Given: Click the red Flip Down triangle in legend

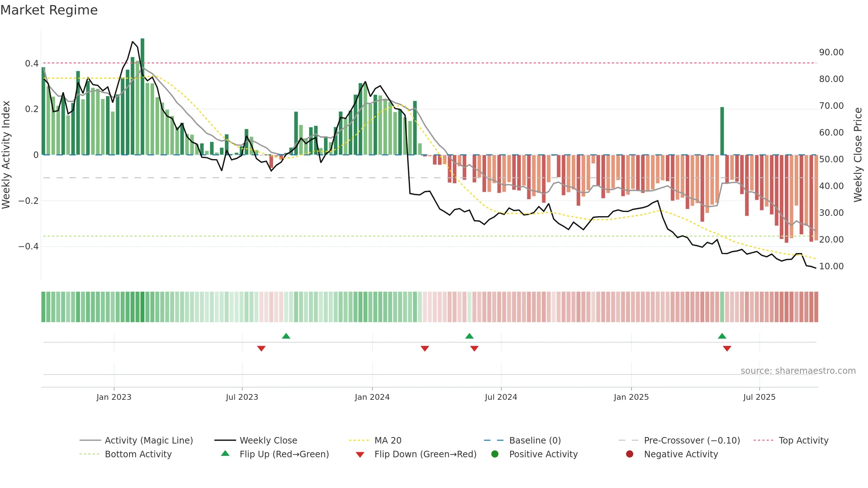Looking at the screenshot, I should [x=360, y=455].
